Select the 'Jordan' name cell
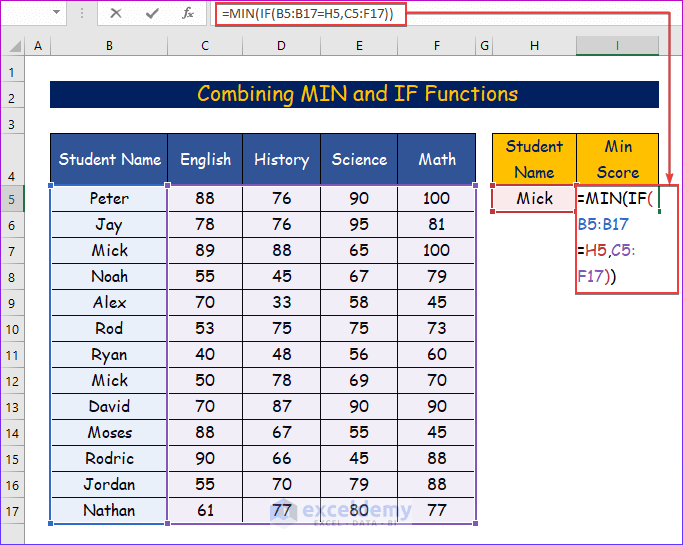The image size is (683, 545). 109,484
